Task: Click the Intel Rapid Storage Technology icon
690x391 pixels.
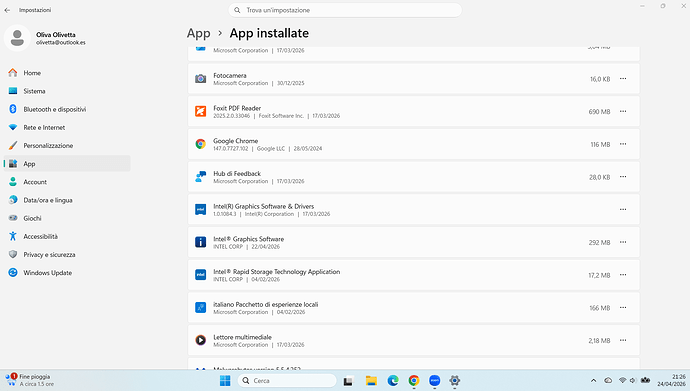Action: [x=201, y=275]
